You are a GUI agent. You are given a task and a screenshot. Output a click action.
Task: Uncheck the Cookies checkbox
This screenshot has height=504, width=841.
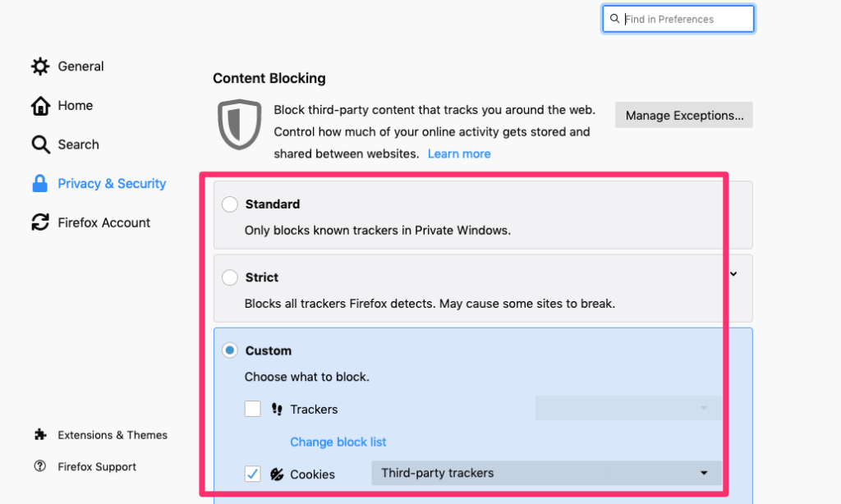point(253,474)
